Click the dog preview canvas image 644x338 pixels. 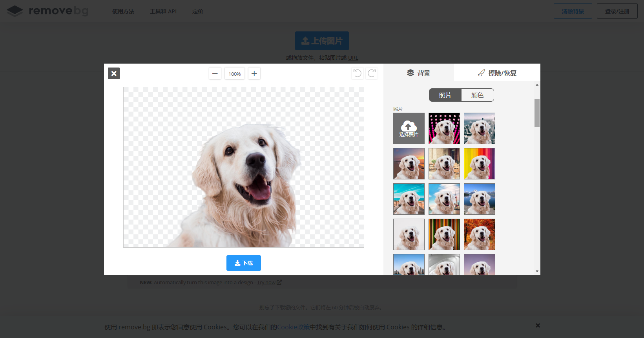[x=244, y=167]
